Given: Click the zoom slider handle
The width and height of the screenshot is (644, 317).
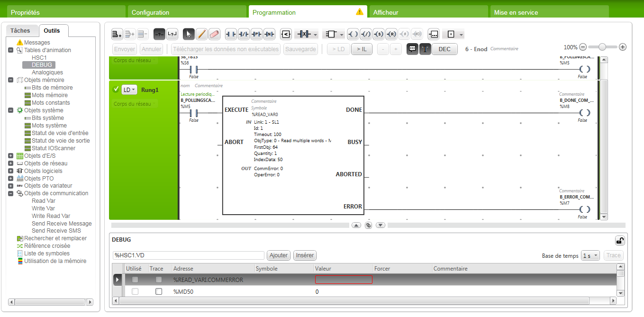Looking at the screenshot, I should point(602,47).
